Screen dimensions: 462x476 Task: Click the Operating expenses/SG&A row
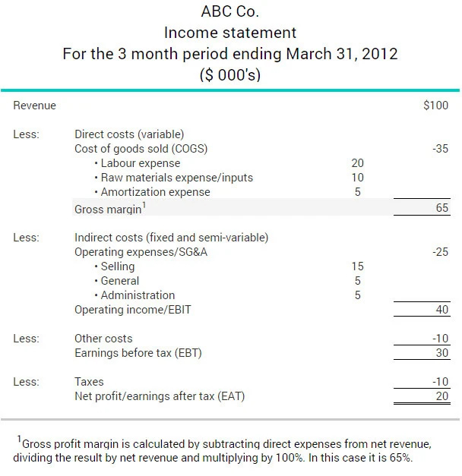tap(141, 252)
